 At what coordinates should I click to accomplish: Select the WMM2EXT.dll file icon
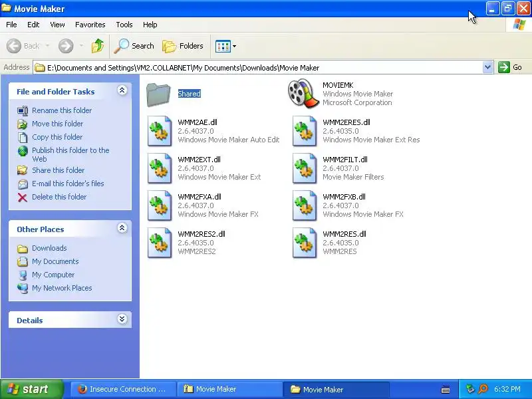click(x=160, y=168)
